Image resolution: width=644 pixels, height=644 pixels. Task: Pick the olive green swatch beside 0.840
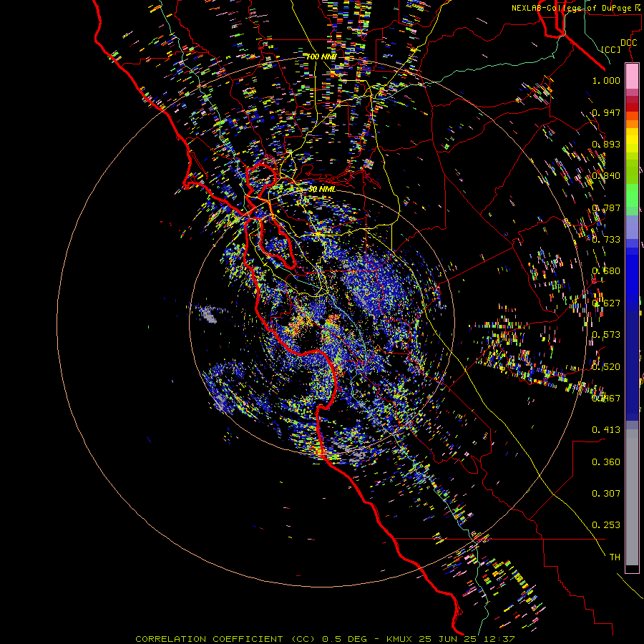tap(632, 172)
